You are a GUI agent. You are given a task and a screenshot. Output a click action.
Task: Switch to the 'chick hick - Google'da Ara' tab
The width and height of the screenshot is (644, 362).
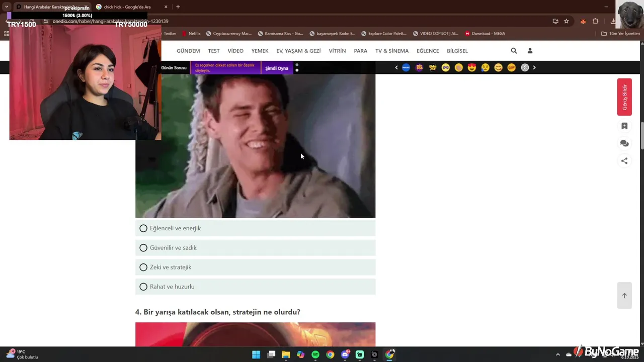click(131, 7)
